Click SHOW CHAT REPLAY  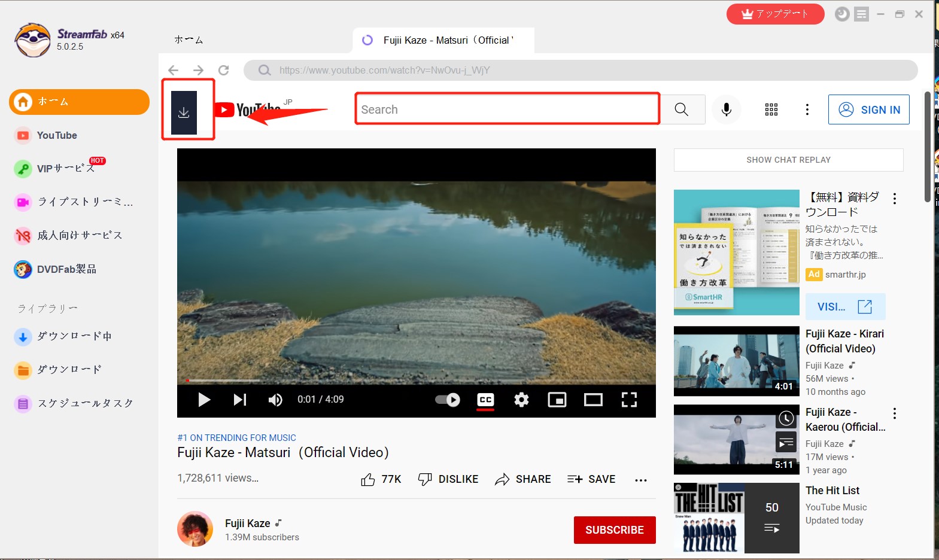[789, 160]
